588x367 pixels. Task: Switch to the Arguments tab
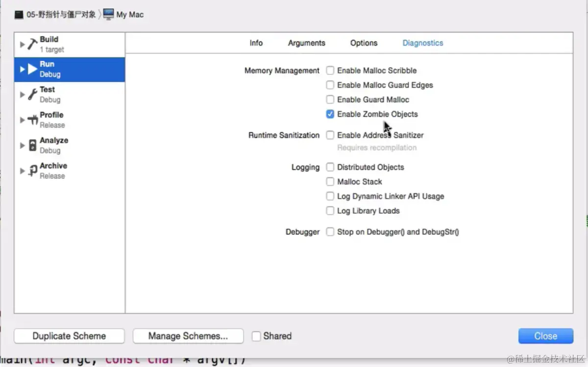pyautogui.click(x=306, y=43)
